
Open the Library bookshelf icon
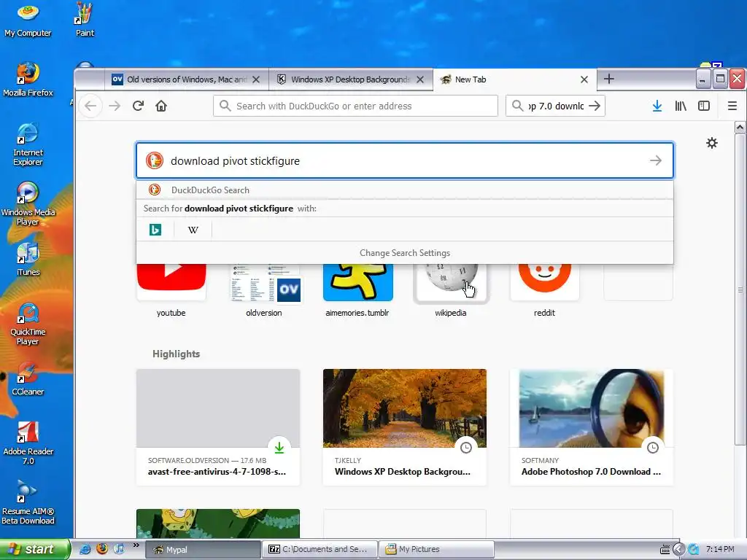click(681, 106)
